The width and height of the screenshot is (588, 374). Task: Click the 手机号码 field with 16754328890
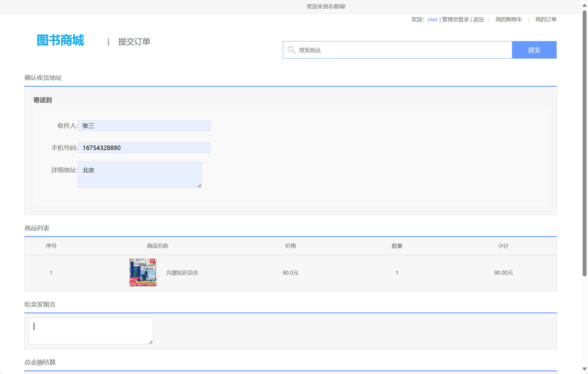[144, 148]
